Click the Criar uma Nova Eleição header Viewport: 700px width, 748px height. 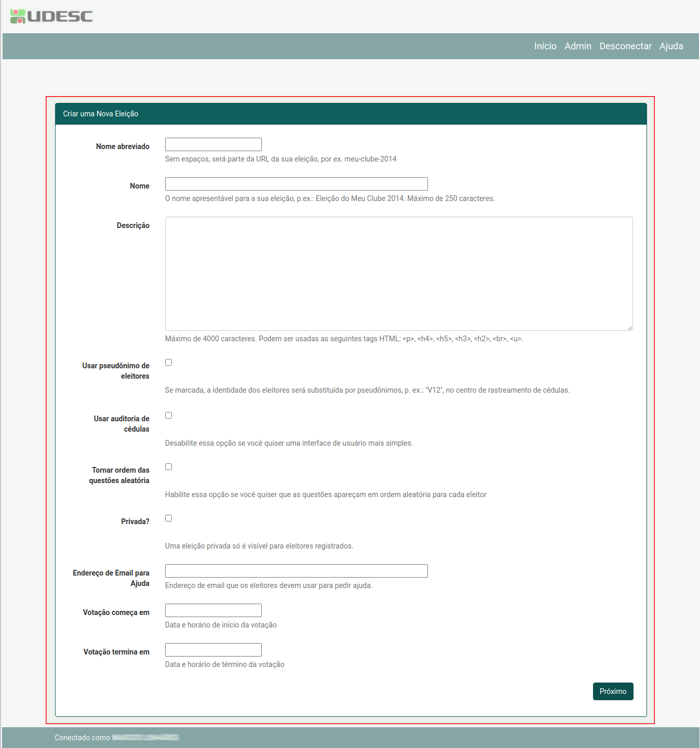pyautogui.click(x=101, y=114)
